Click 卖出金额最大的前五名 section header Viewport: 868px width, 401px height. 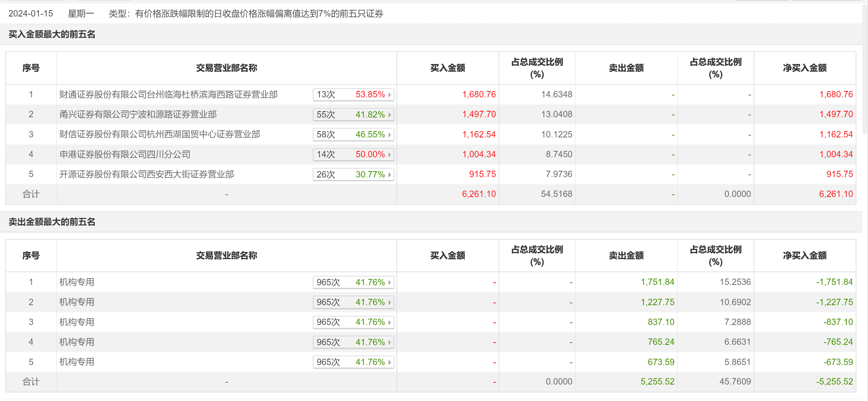point(52,222)
